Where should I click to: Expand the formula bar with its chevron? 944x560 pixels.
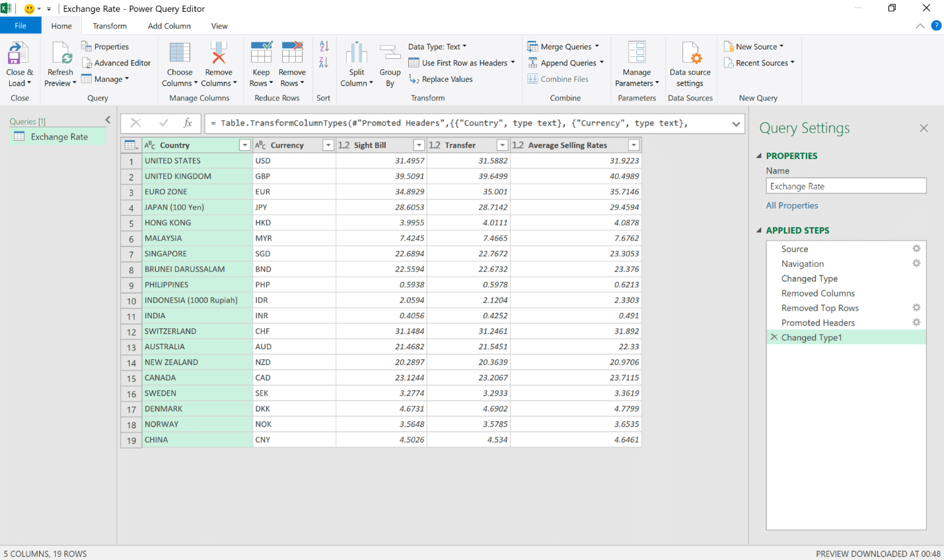736,123
